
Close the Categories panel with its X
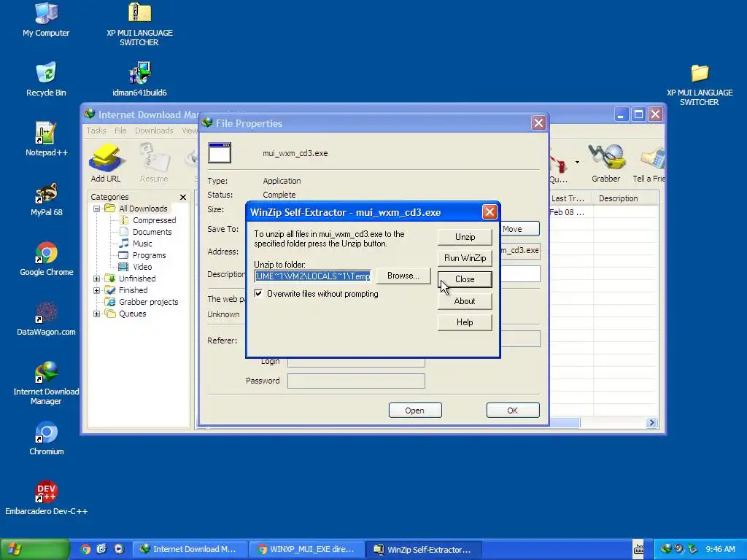click(183, 197)
